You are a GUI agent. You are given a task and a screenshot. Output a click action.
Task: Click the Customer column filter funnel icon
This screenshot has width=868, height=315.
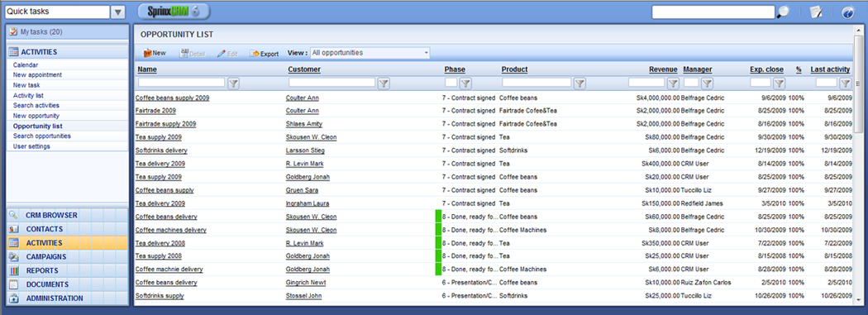click(384, 83)
